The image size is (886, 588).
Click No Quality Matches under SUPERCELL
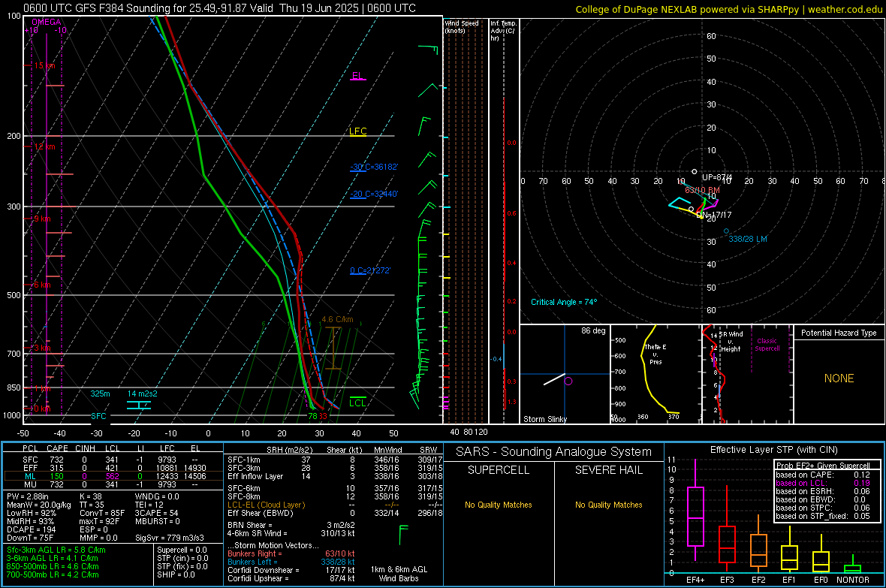pyautogui.click(x=499, y=505)
